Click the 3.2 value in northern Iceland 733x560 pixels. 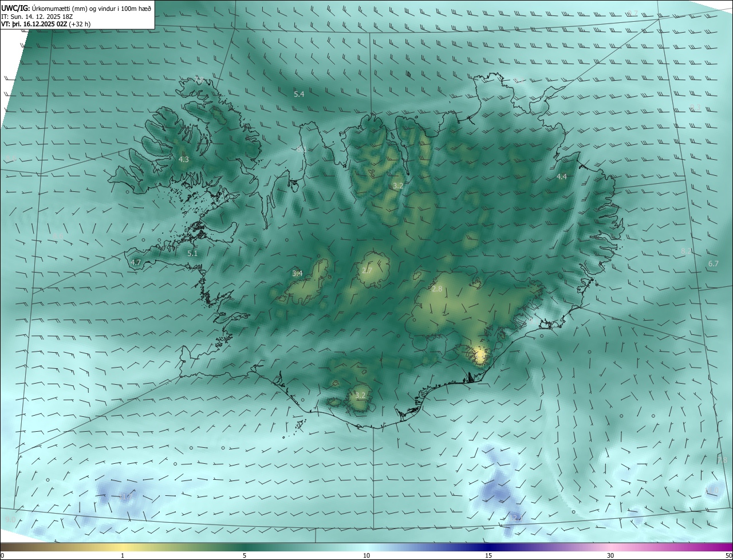tap(398, 186)
